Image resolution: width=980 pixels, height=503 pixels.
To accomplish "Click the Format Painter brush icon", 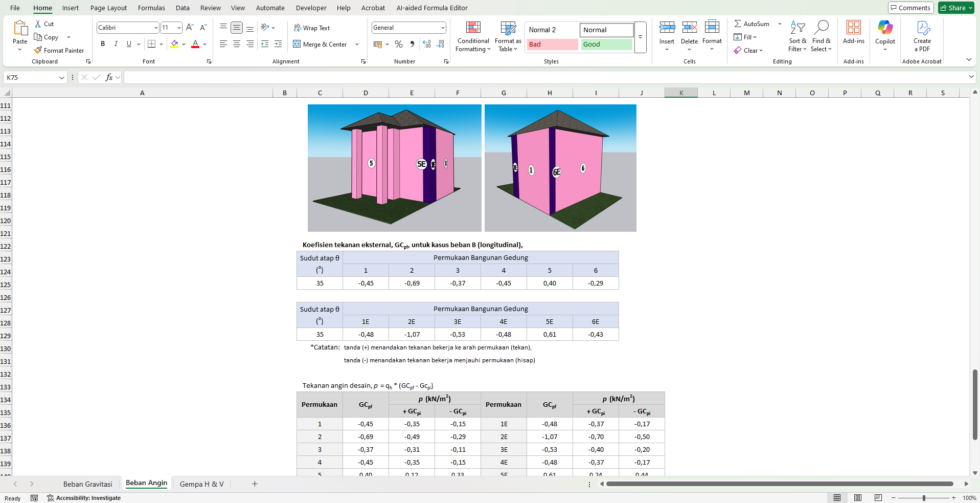I will point(38,50).
